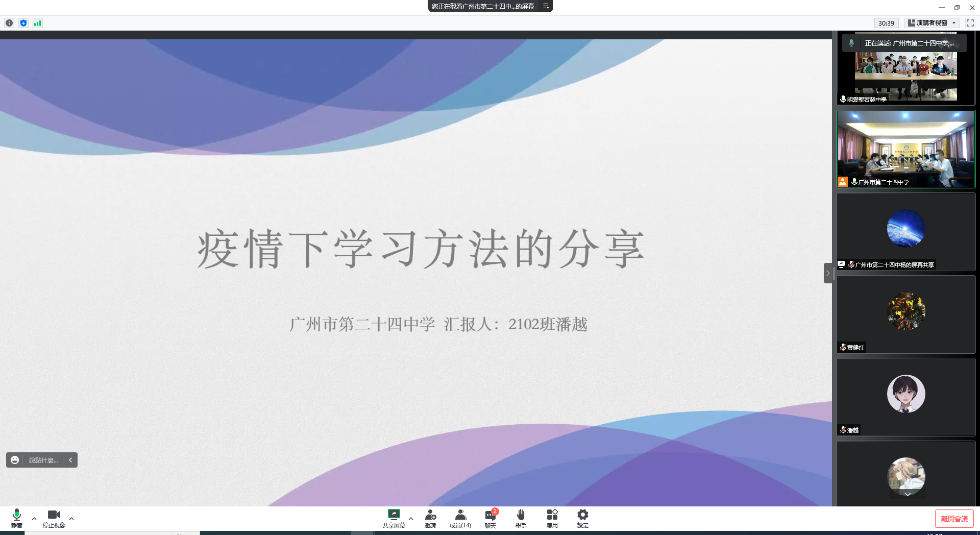This screenshot has height=535, width=980.
Task: Enter full screen mode
Action: [x=970, y=23]
